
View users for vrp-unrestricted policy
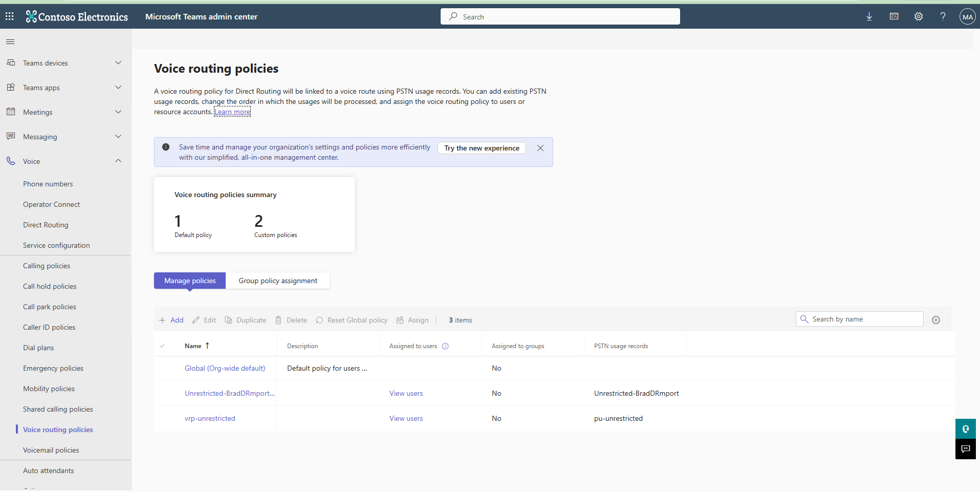tap(406, 418)
